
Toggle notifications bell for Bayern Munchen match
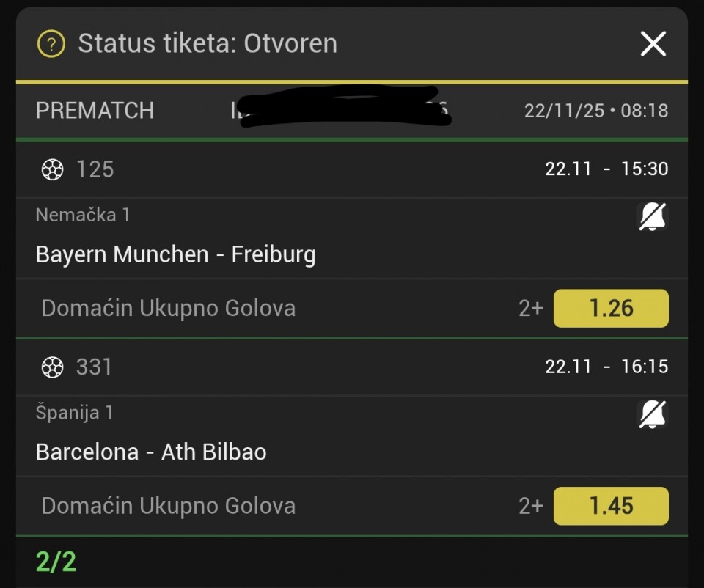click(x=652, y=217)
